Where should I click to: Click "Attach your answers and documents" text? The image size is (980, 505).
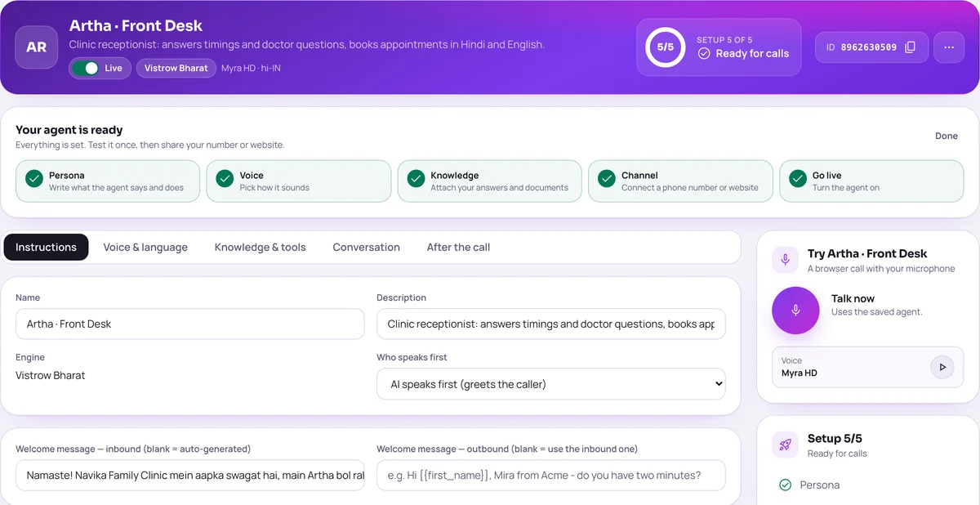point(500,188)
